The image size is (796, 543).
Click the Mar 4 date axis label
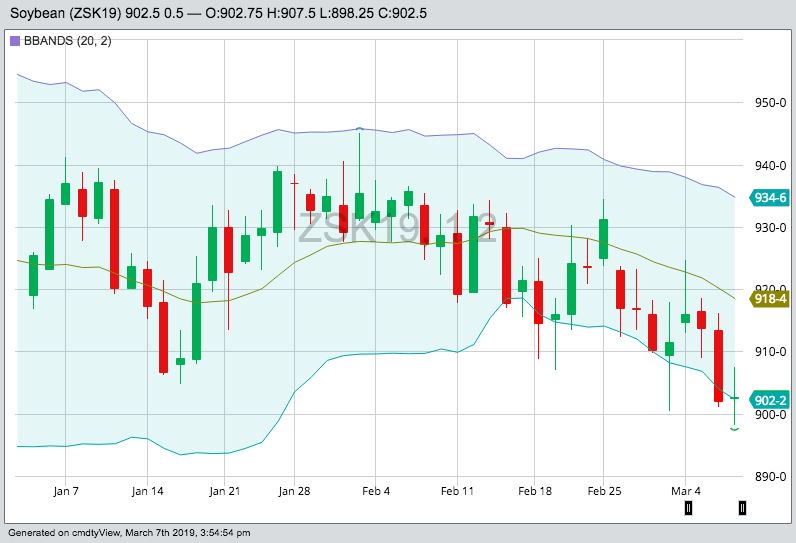(x=685, y=491)
